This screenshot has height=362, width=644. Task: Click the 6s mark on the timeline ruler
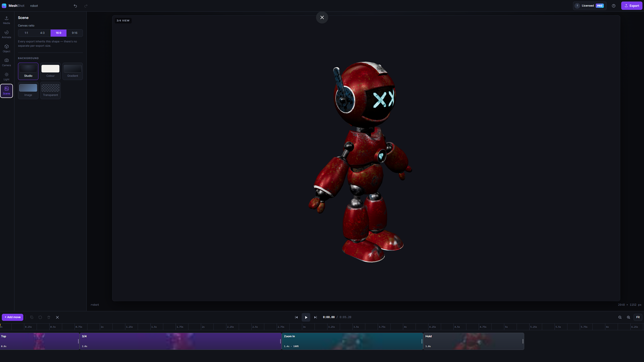tap(607, 327)
